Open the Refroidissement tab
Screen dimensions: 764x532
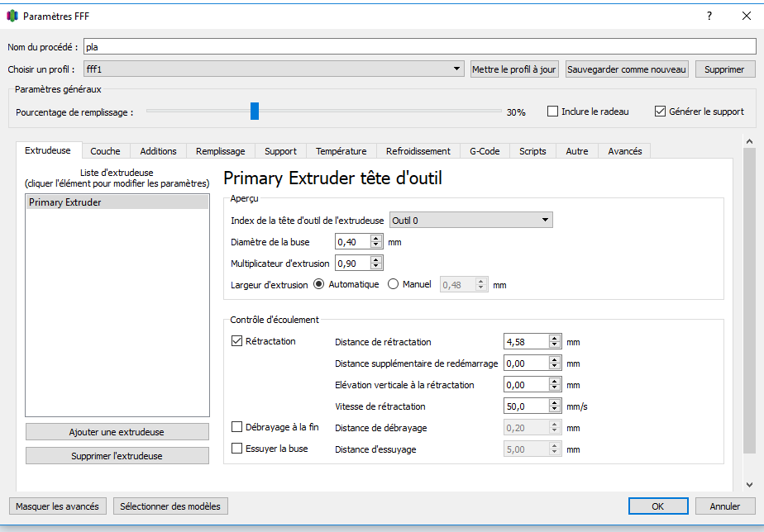418,151
